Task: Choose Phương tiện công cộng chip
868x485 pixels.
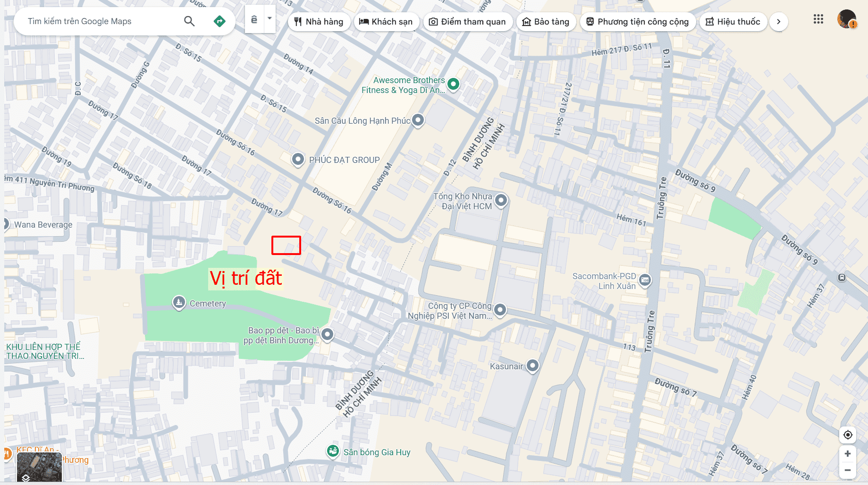Action: (x=638, y=22)
